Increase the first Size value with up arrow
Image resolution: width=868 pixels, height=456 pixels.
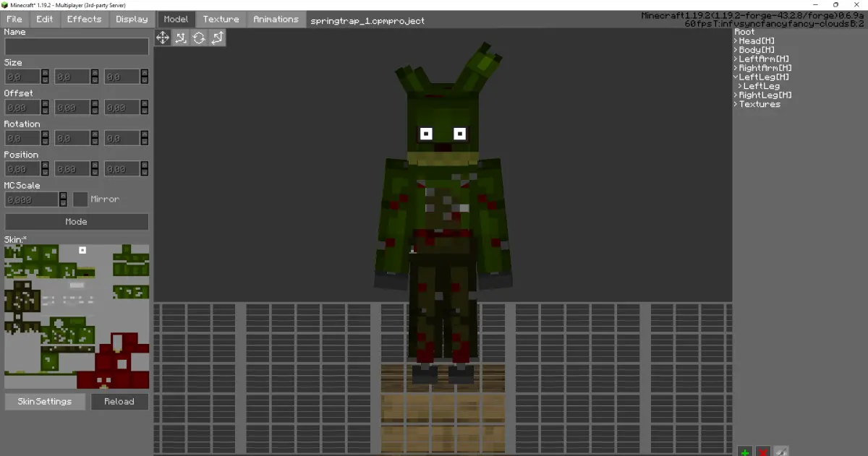[45, 73]
